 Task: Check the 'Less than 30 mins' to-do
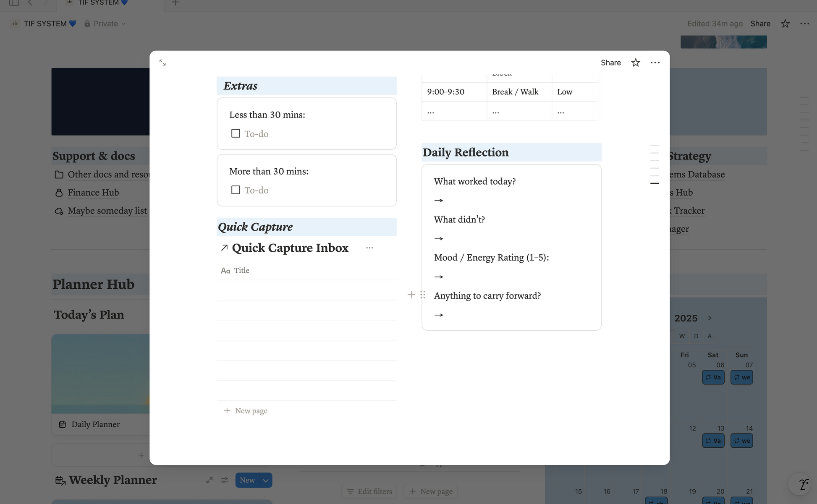coord(236,133)
